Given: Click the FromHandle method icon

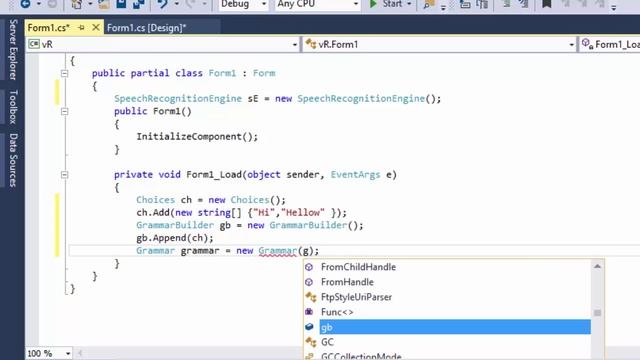Looking at the screenshot, I should click(x=309, y=282).
